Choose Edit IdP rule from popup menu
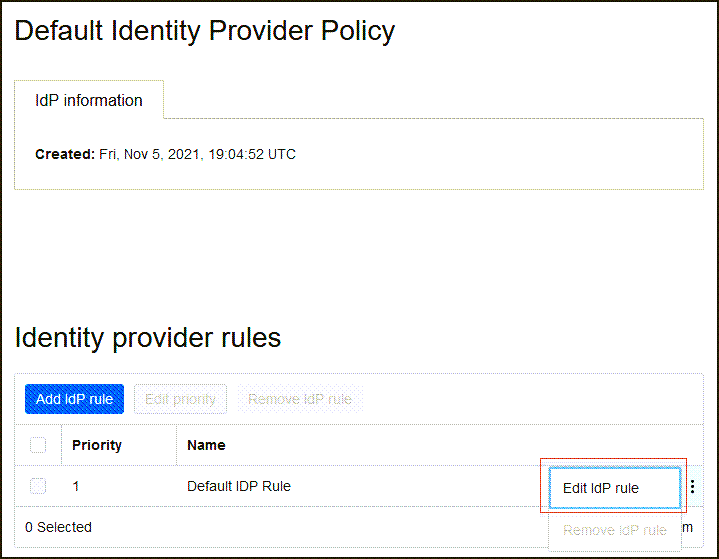 [614, 488]
